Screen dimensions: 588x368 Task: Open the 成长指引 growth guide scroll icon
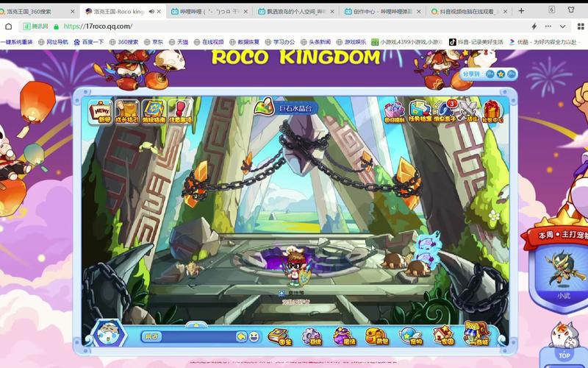(x=126, y=112)
